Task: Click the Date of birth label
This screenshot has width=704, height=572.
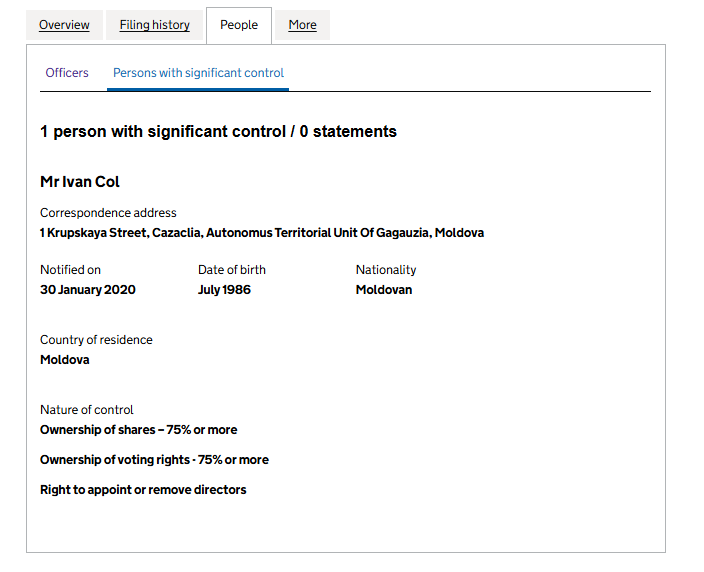Action: click(x=232, y=270)
